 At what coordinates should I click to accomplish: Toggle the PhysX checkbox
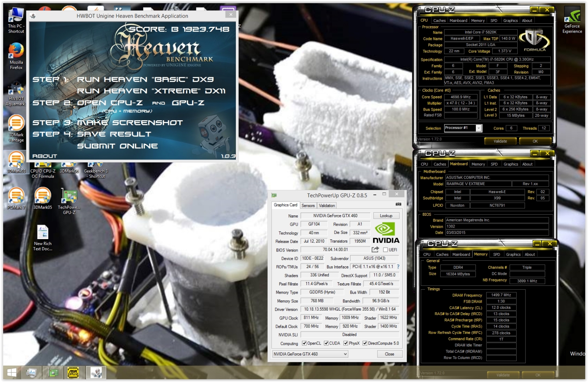[x=345, y=343]
